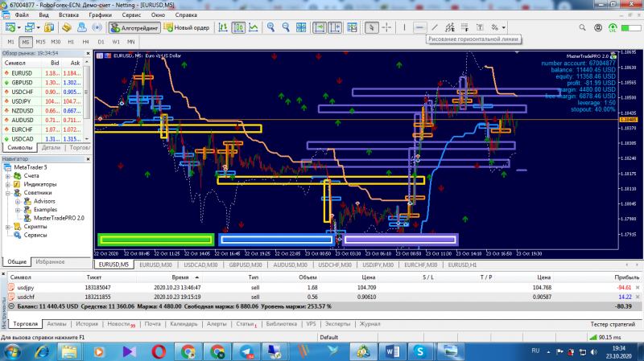Click the zoom in chart icon
644x361 pixels.
(x=270, y=27)
